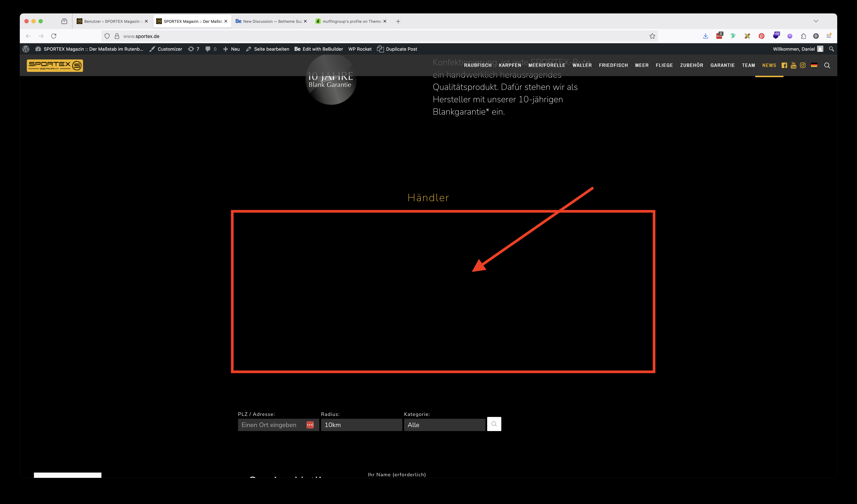857x504 pixels.
Task: Click the green dragon extension icon
Action: (733, 36)
